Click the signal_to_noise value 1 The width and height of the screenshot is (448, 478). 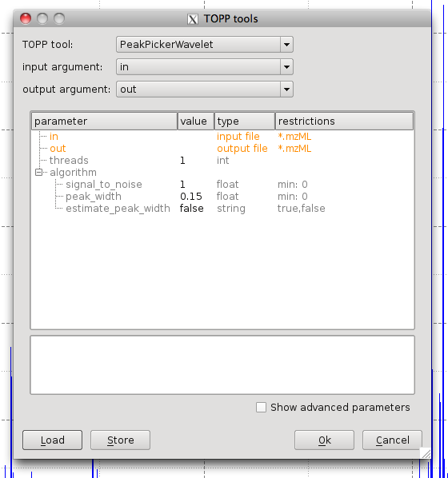tap(182, 185)
